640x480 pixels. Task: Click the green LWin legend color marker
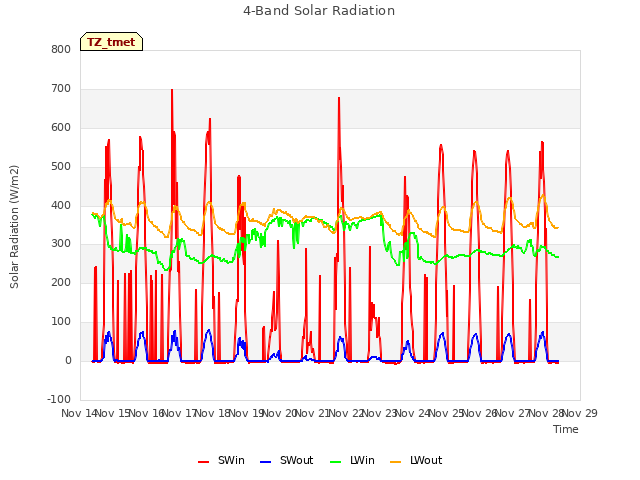coord(335,462)
